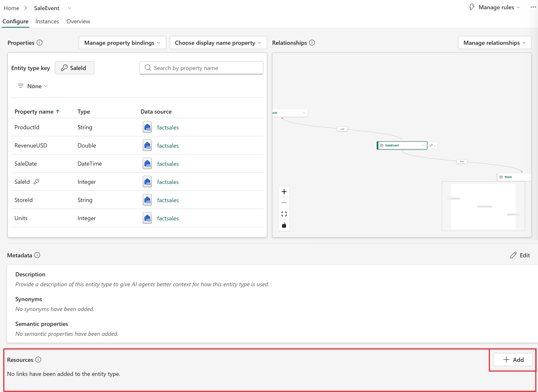538x392 pixels.
Task: Click the Properties info icon
Action: [40, 43]
